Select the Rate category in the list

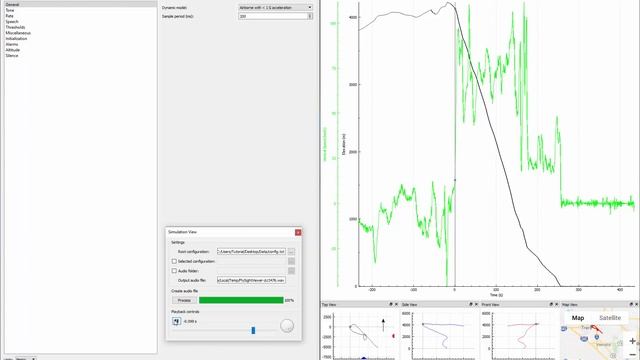9,16
